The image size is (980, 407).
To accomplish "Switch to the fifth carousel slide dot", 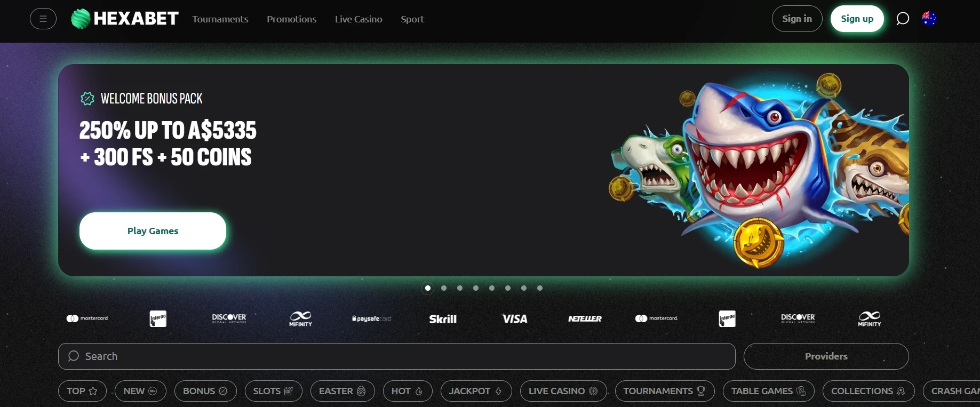I will [492, 288].
